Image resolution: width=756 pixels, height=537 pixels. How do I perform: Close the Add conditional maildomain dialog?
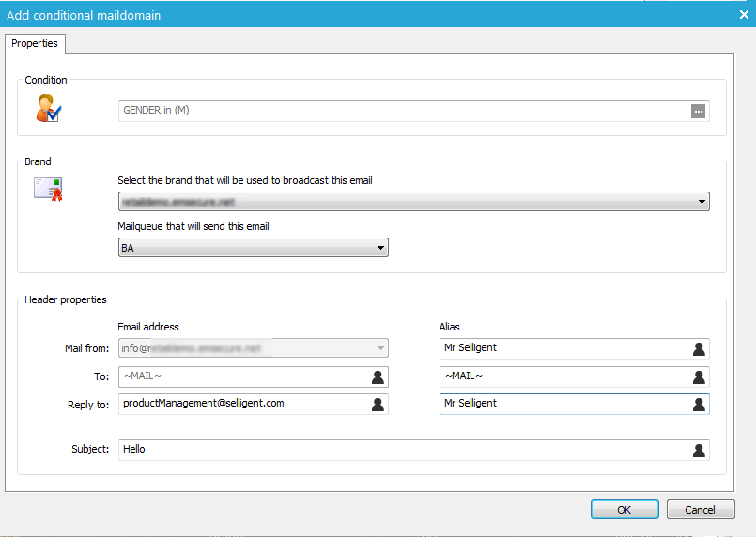click(738, 13)
